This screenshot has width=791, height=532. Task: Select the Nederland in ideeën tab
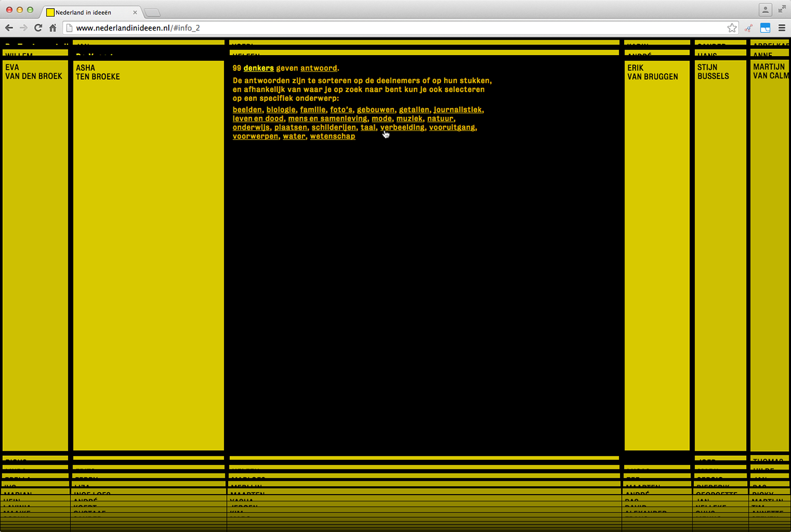click(x=87, y=12)
